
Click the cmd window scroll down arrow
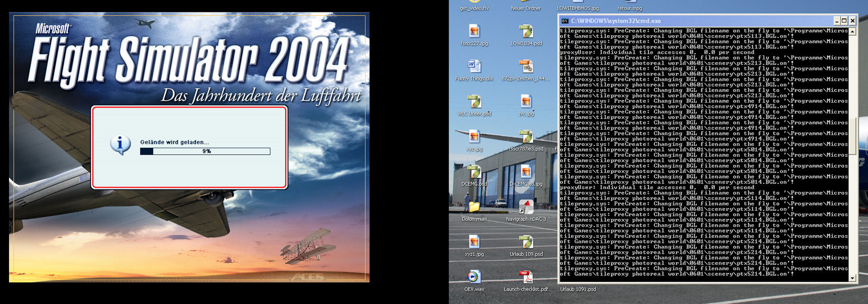pos(852,278)
